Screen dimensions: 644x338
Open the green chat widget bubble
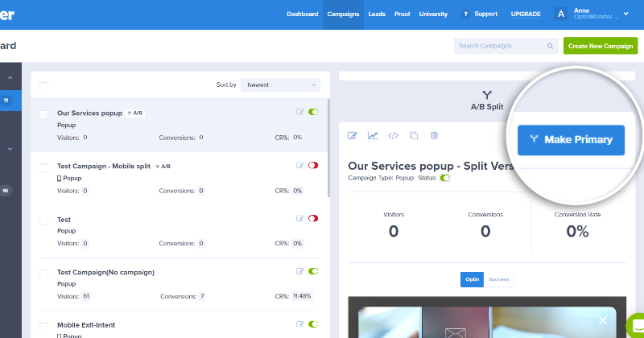[x=637, y=325]
